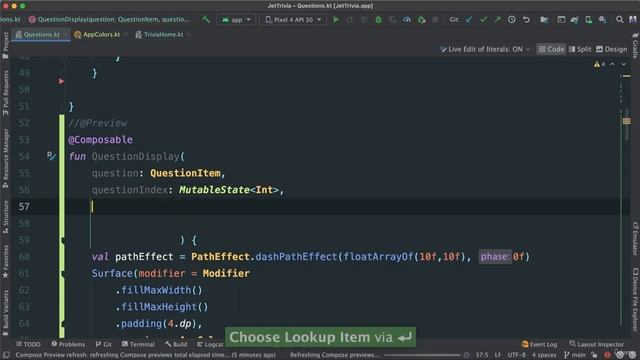Screen dimensions: 640x360
Task: Switch editor to Split view
Action: pyautogui.click(x=580, y=49)
